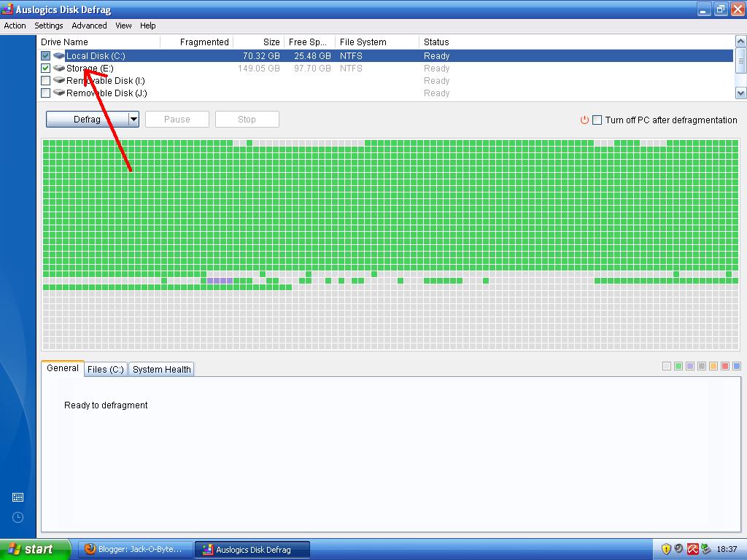Screen dimensions: 747x560
Task: Click the purple legend color swatch
Action: (x=690, y=366)
